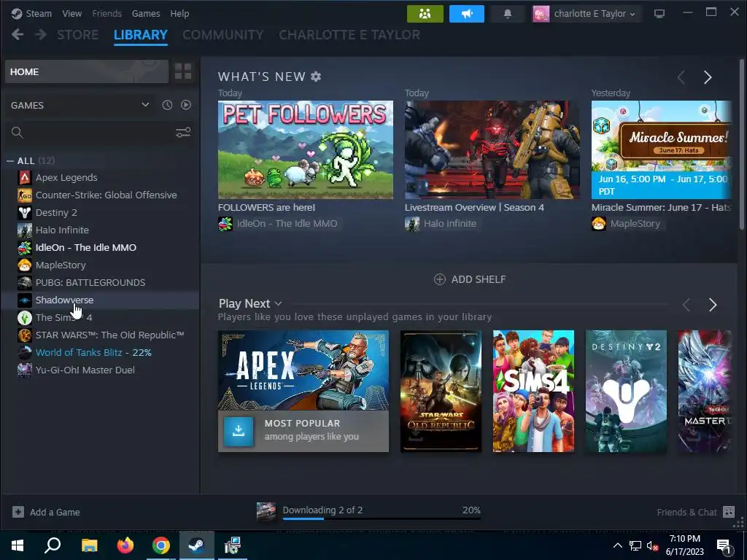Open the Friends menu
747x560 pixels.
tap(107, 13)
